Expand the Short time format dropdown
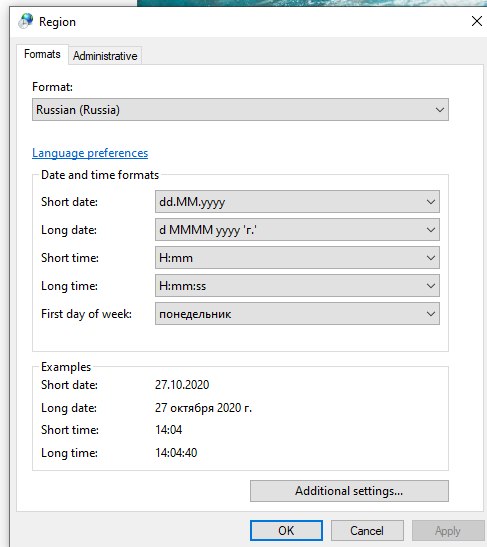 (x=297, y=257)
